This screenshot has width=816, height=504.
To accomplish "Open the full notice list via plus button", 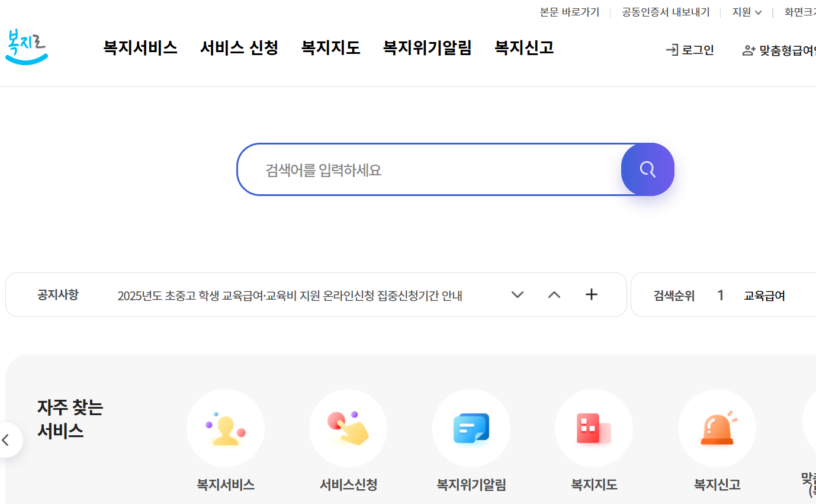I will tap(591, 294).
